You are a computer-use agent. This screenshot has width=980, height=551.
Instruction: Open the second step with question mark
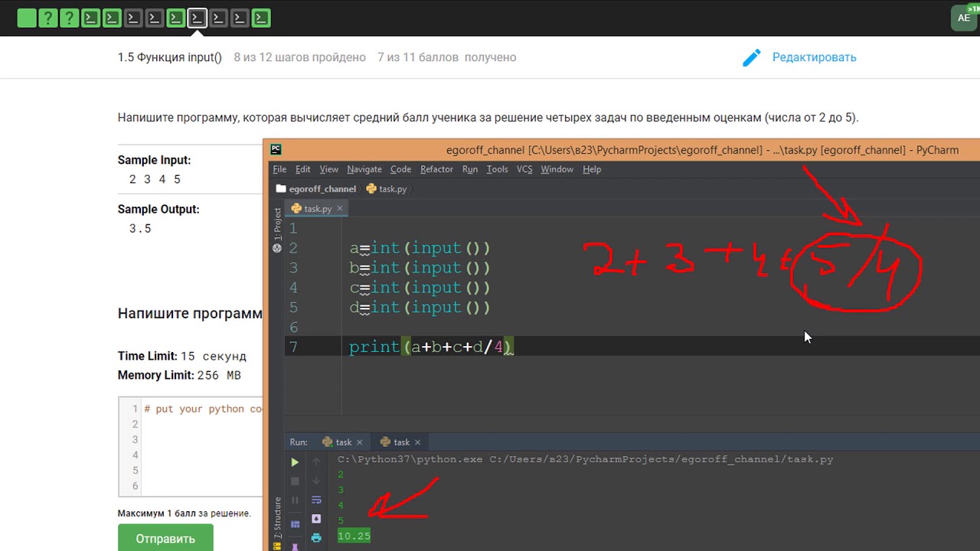click(x=48, y=18)
